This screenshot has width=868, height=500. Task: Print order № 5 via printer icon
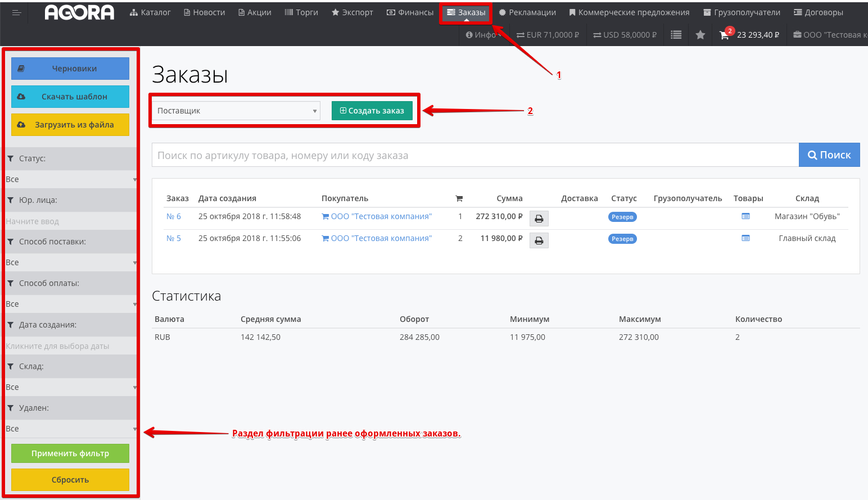[x=539, y=240]
